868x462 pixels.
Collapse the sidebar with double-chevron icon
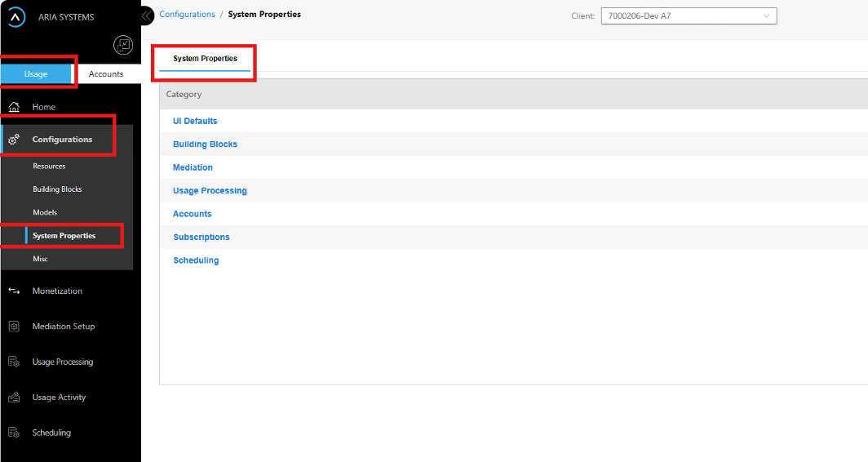147,16
